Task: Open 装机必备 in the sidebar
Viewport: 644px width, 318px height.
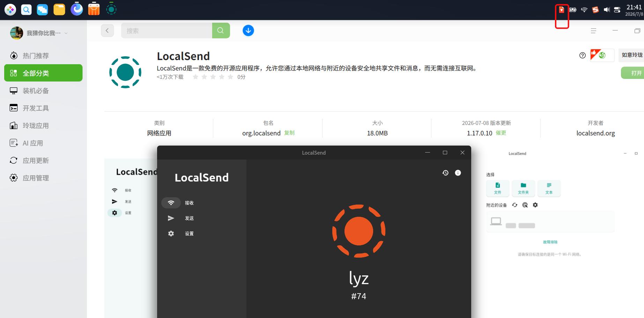Action: (x=43, y=91)
